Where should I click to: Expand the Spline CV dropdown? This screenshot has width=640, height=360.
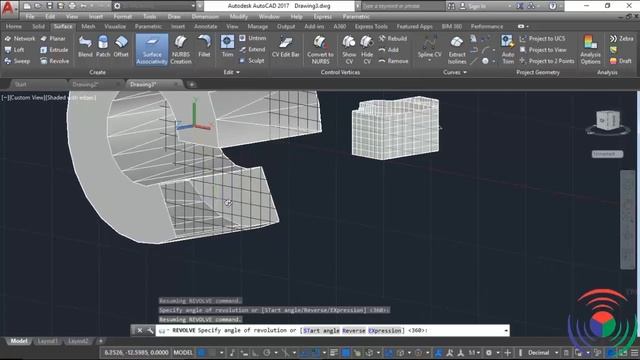pos(429,60)
